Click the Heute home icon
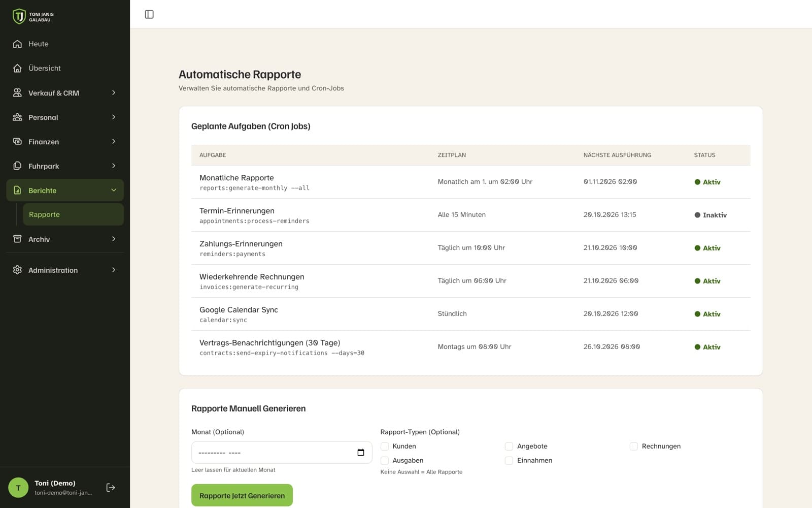 point(17,44)
